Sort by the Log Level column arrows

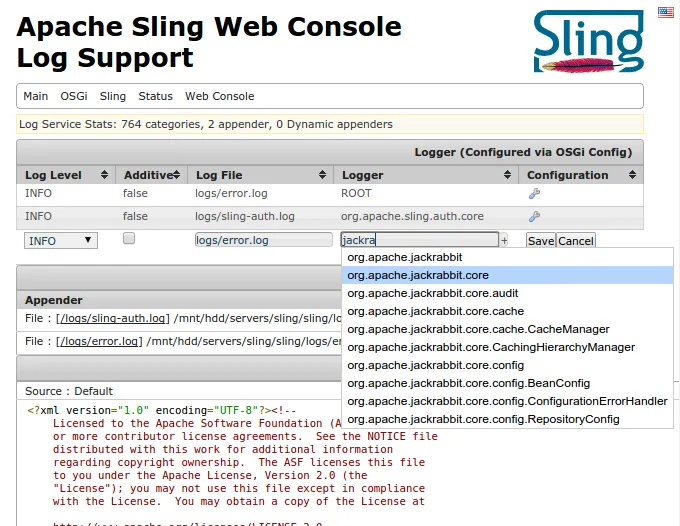pyautogui.click(x=104, y=175)
